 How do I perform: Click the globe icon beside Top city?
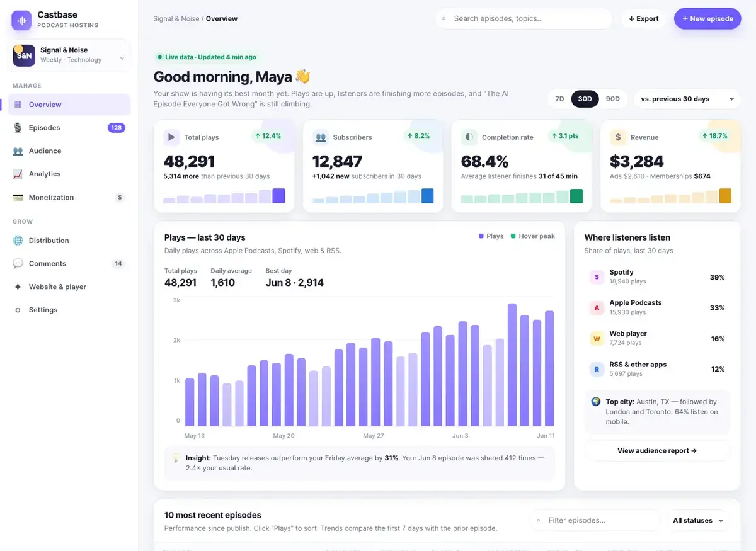click(x=596, y=402)
